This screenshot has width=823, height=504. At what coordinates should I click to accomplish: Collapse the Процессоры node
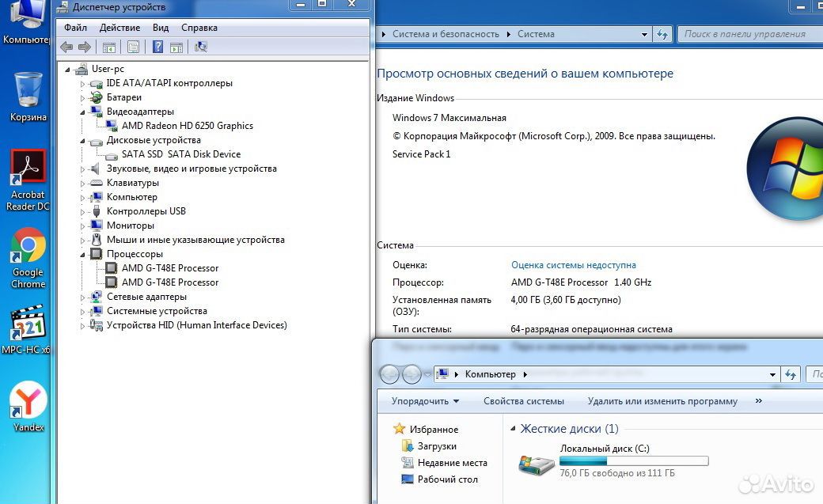pyautogui.click(x=82, y=254)
